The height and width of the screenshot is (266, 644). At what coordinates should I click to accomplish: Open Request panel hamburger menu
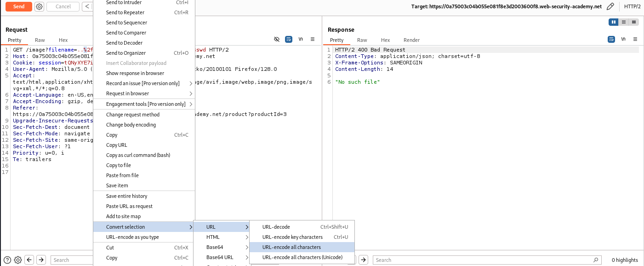(313, 40)
